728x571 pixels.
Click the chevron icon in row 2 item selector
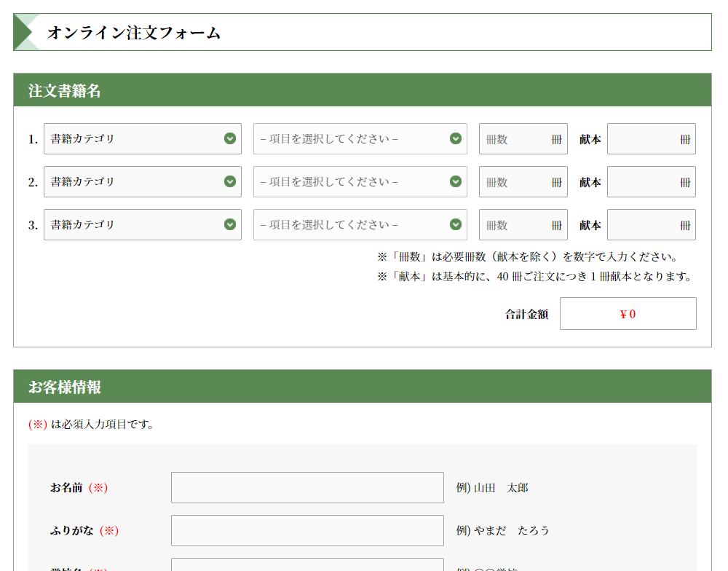pyautogui.click(x=456, y=181)
